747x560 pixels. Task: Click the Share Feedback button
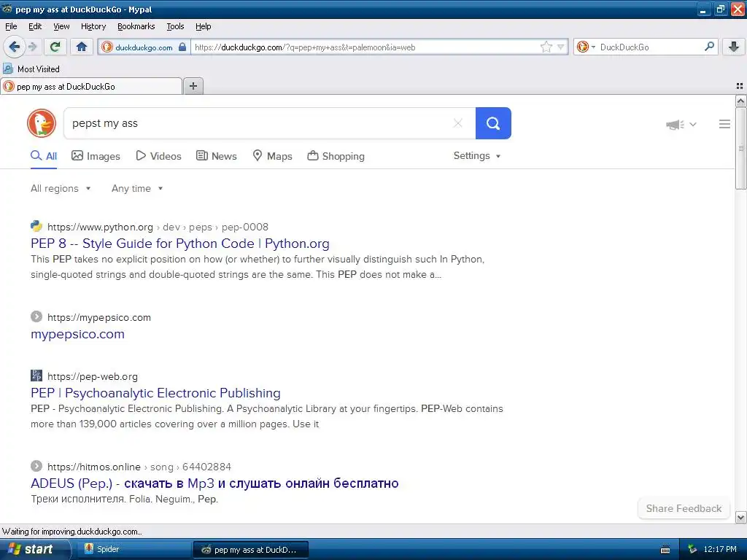pyautogui.click(x=684, y=508)
